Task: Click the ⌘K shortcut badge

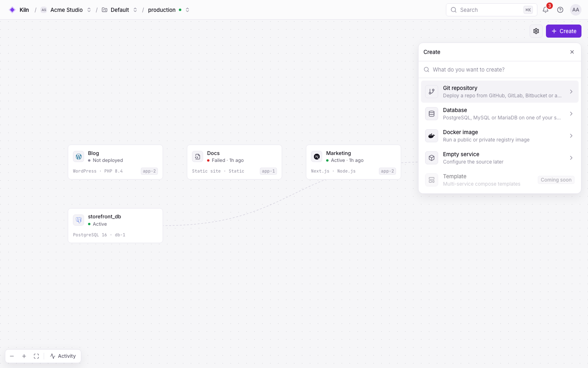Action: [528, 10]
